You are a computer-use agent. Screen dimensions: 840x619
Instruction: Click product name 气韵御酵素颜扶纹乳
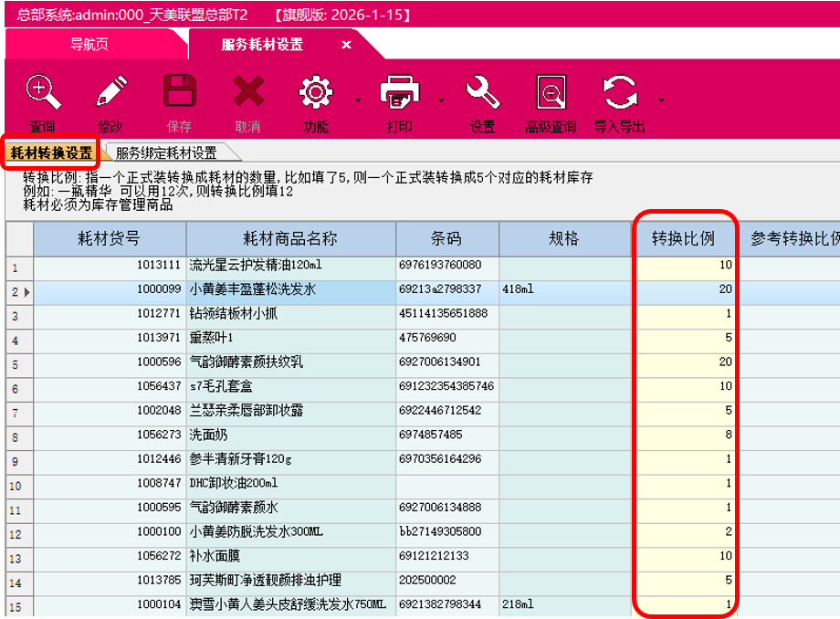coord(246,362)
